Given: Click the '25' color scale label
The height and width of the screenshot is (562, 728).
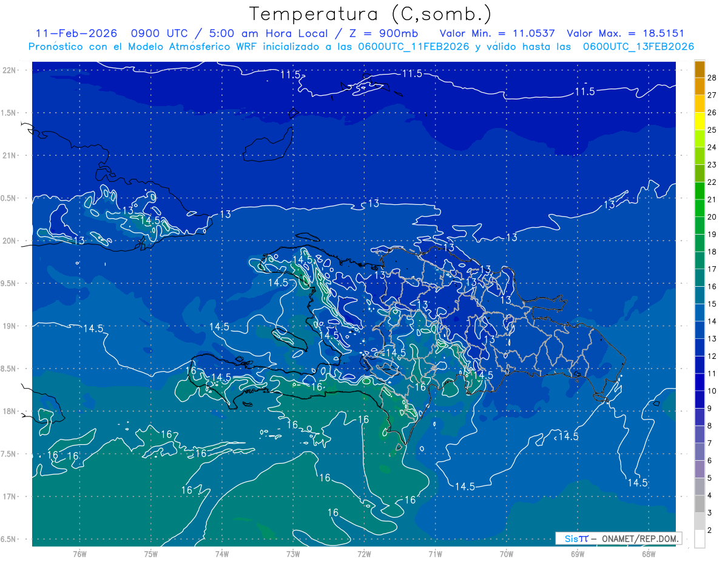Looking at the screenshot, I should [x=712, y=130].
